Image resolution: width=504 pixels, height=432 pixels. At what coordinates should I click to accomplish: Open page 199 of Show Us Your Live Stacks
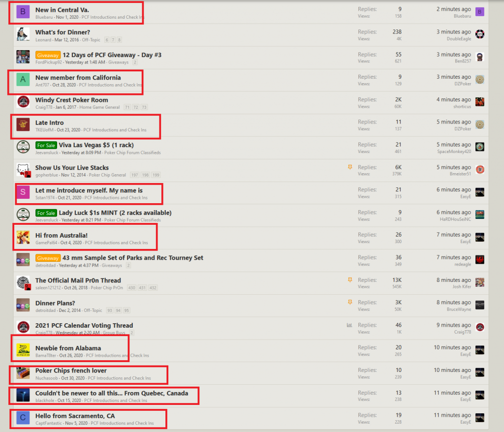156,175
